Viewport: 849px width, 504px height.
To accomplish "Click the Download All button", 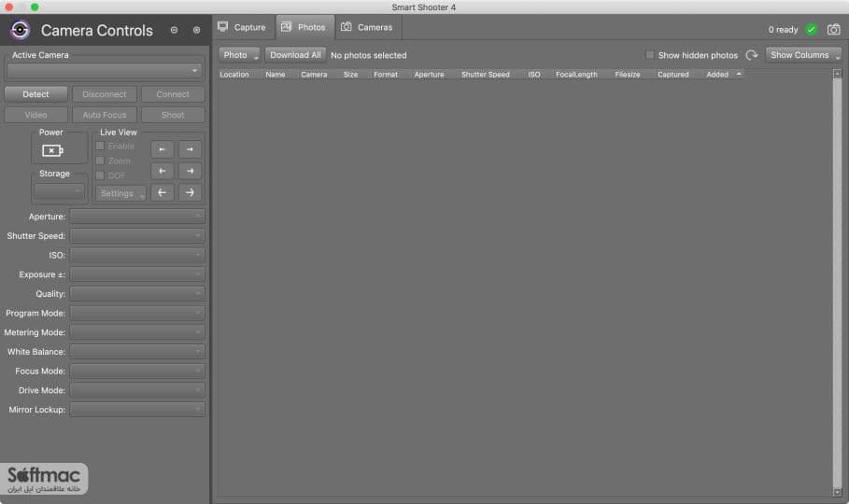I will 295,55.
